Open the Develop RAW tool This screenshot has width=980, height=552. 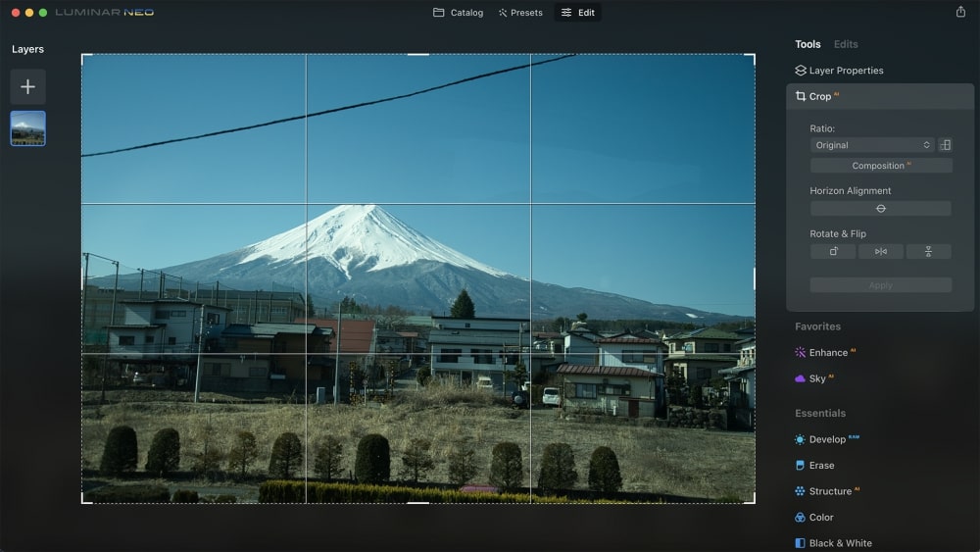pos(827,439)
